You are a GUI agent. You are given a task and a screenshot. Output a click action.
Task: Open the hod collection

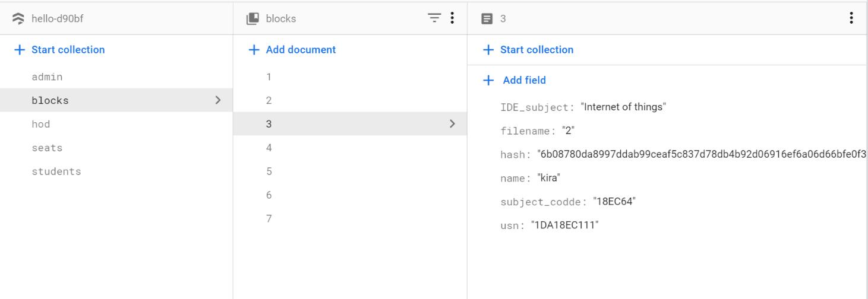(41, 124)
